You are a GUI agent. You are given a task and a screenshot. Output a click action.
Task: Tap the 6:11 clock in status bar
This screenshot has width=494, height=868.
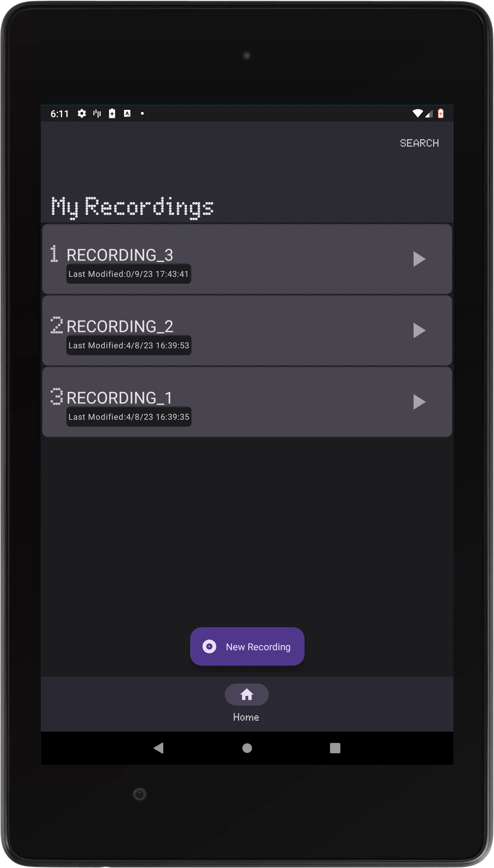point(60,114)
